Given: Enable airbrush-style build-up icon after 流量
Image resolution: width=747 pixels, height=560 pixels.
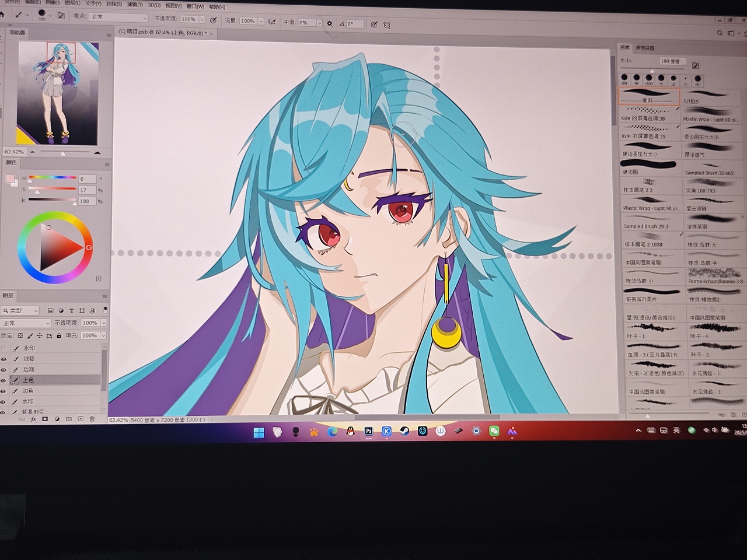Looking at the screenshot, I should pos(272,22).
